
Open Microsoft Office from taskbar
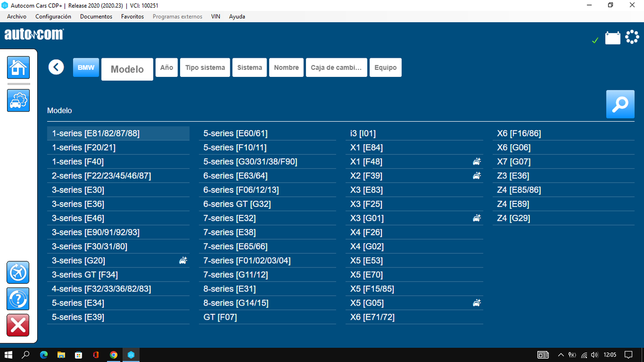tap(96, 355)
